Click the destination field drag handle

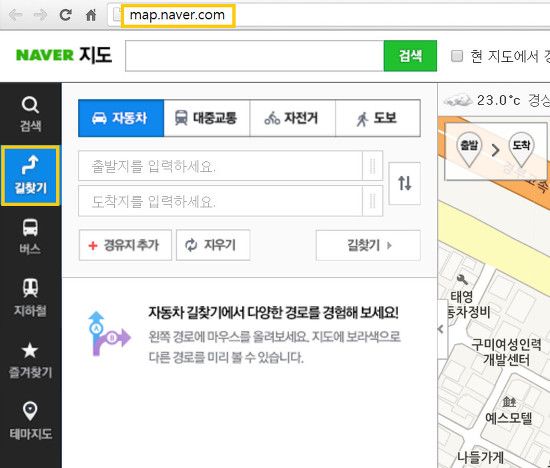pos(373,201)
